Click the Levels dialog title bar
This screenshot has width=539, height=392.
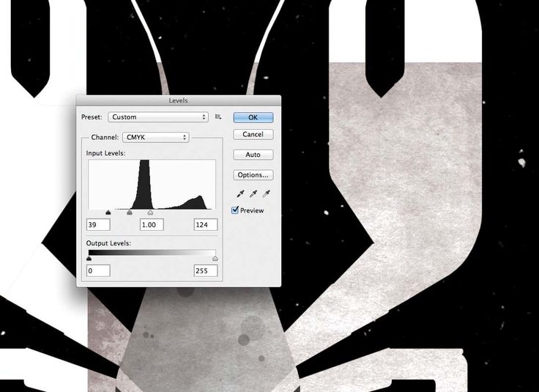click(x=179, y=100)
